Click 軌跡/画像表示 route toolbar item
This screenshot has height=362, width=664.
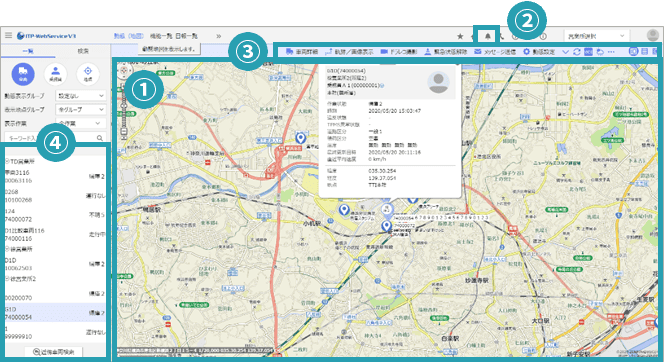349,52
